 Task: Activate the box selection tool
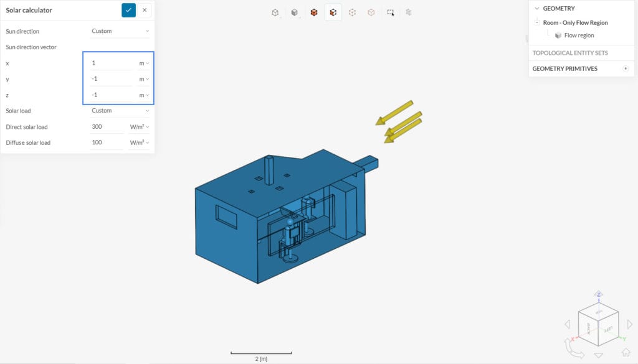pos(391,12)
